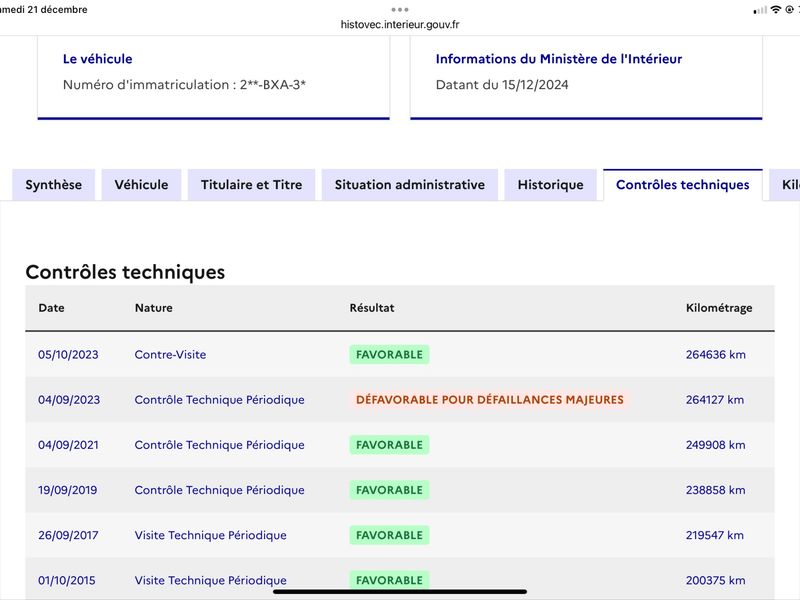Click the mileage 200375 km
This screenshot has height=600, width=800.
coord(715,580)
